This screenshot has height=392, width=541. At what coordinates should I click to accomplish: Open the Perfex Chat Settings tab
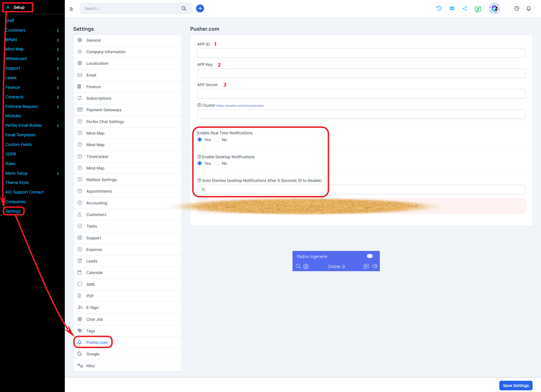click(127, 122)
